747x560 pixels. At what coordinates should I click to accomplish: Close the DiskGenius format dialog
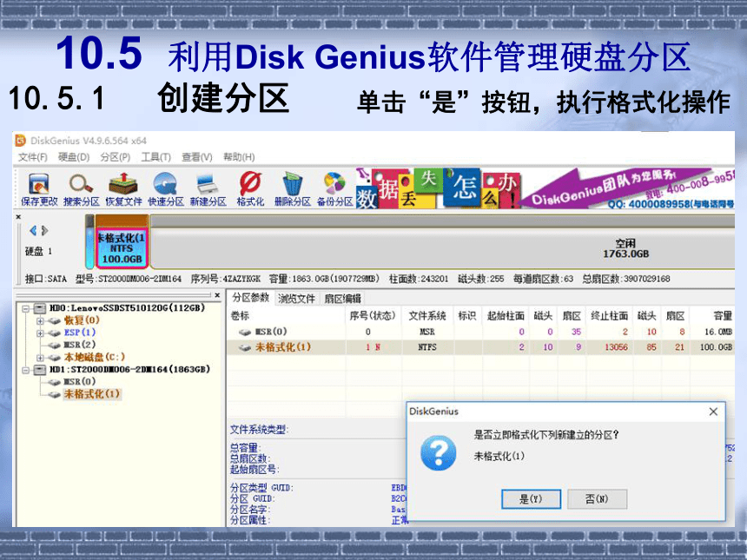713,412
